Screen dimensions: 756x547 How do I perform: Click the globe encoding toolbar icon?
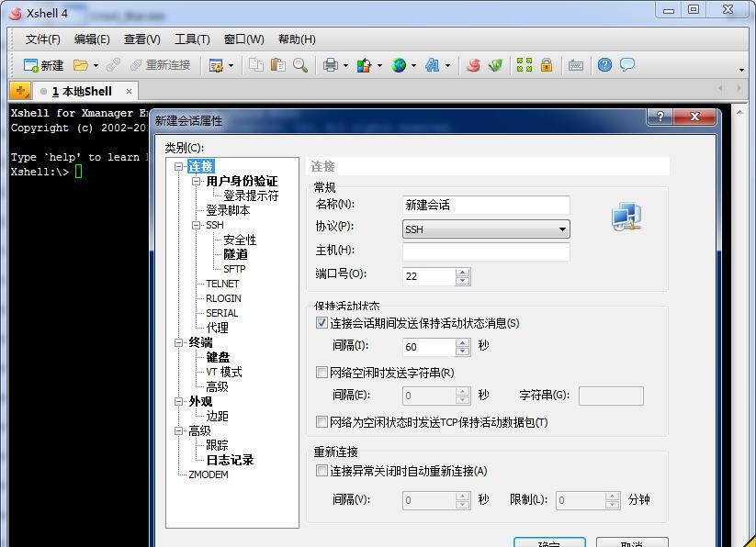tap(399, 65)
